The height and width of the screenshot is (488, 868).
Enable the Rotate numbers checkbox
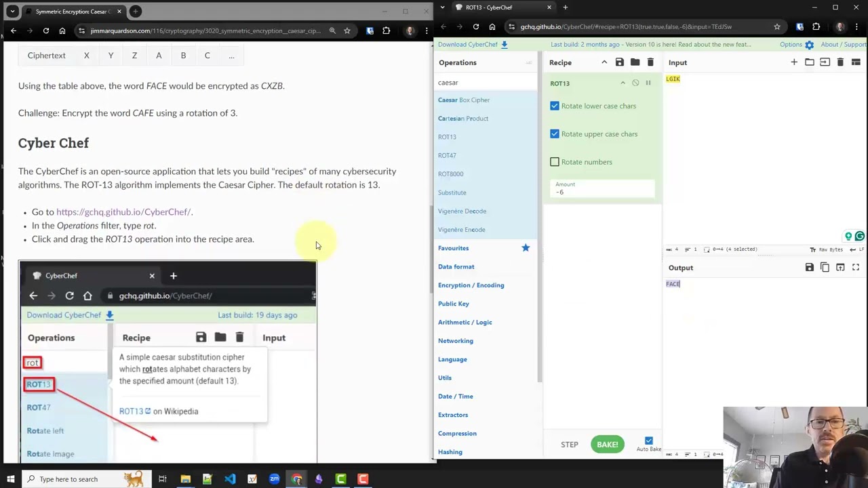coord(555,162)
